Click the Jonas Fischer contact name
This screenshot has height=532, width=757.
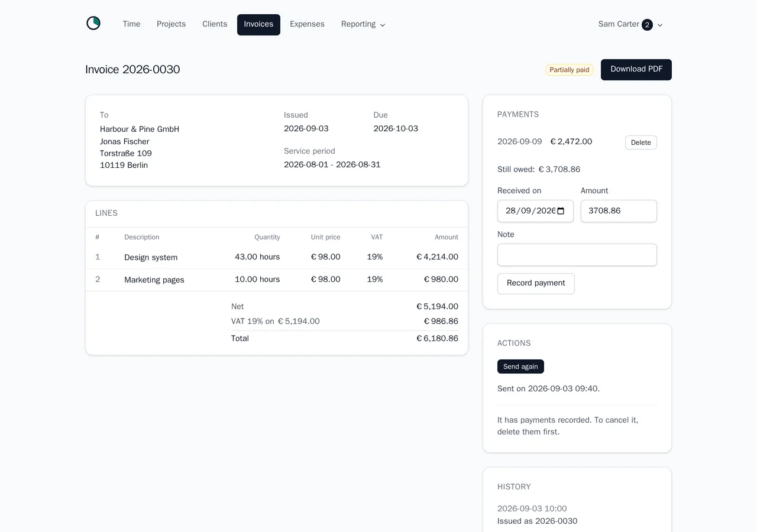(x=125, y=142)
